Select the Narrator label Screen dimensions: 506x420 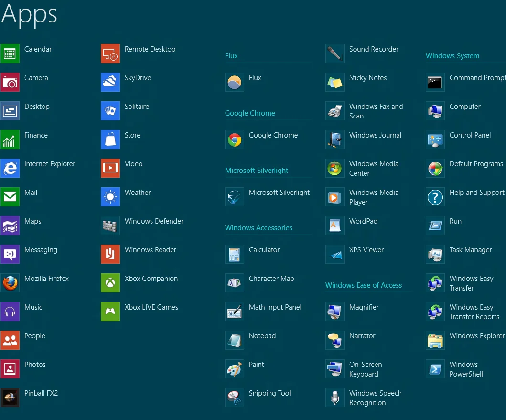(x=362, y=336)
